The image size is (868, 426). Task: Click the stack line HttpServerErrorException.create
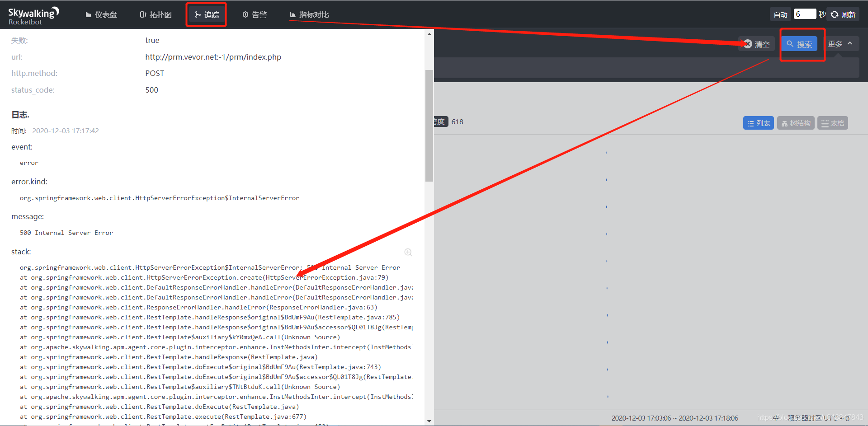[204, 277]
